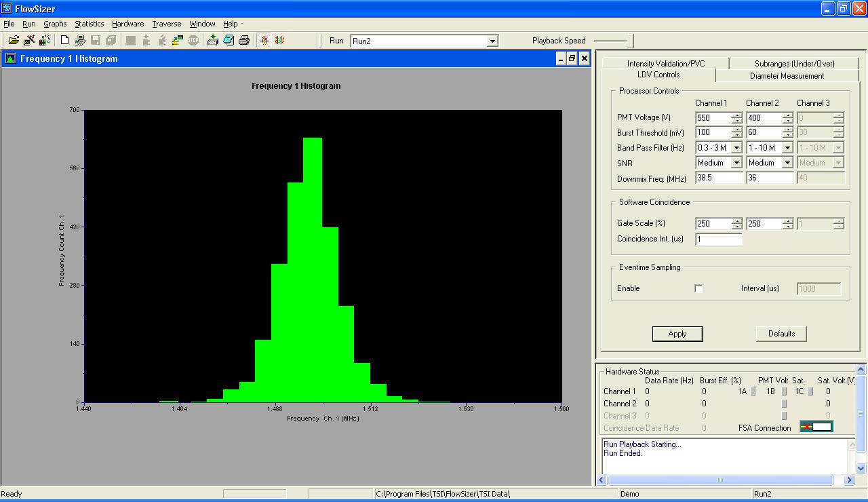The height and width of the screenshot is (502, 868).
Task: Click the Open folder toolbar icon
Action: [14, 41]
